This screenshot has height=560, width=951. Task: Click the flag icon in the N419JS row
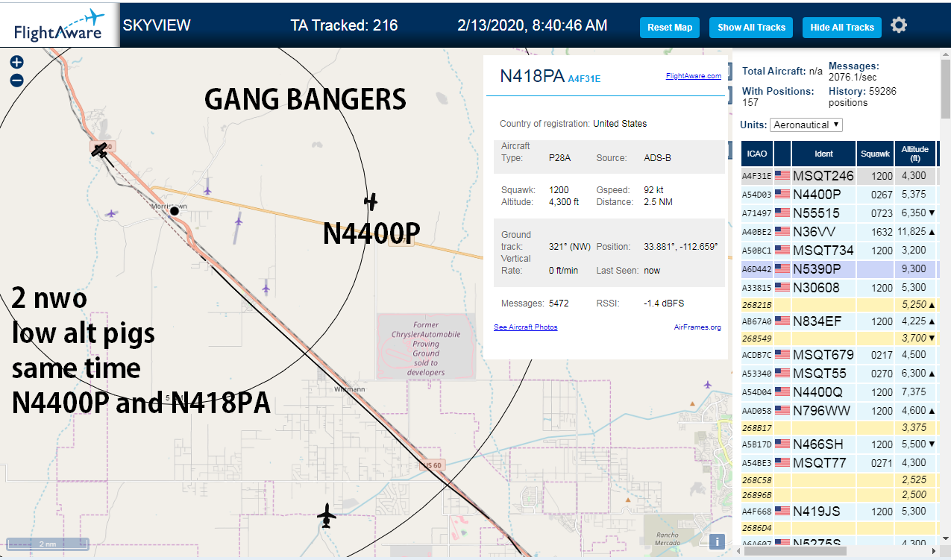click(x=782, y=512)
